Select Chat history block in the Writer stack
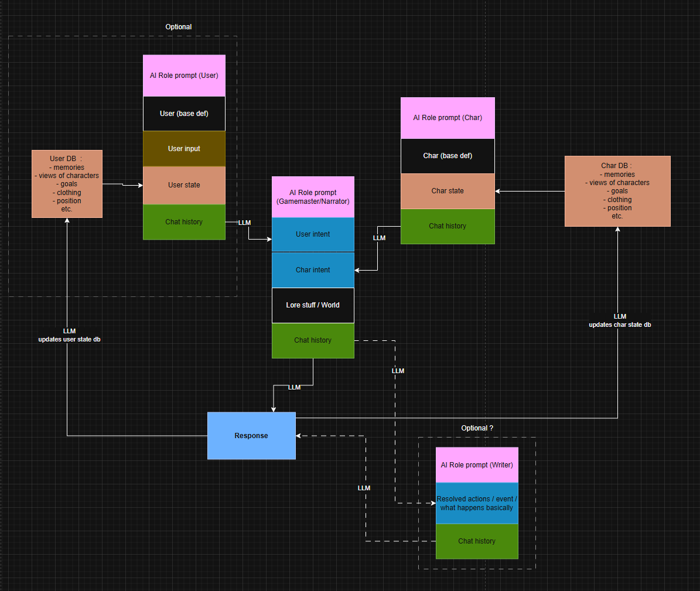This screenshot has height=591, width=700. 477,541
